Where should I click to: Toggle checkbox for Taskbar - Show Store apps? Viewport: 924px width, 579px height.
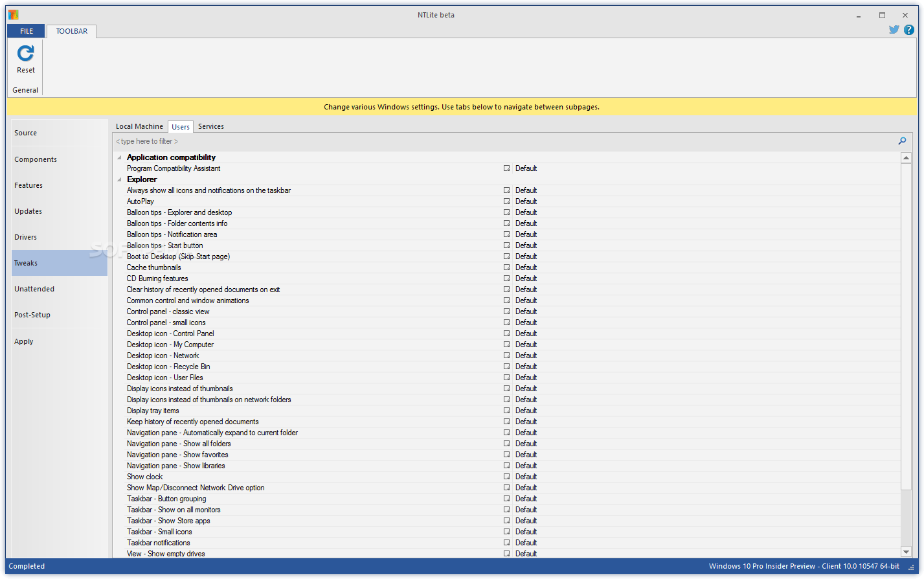tap(506, 521)
